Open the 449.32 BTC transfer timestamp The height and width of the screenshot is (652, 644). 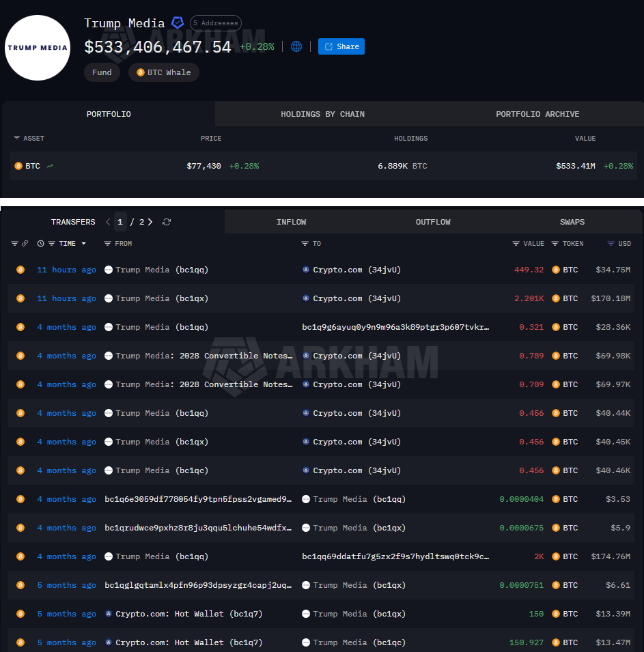pos(66,270)
